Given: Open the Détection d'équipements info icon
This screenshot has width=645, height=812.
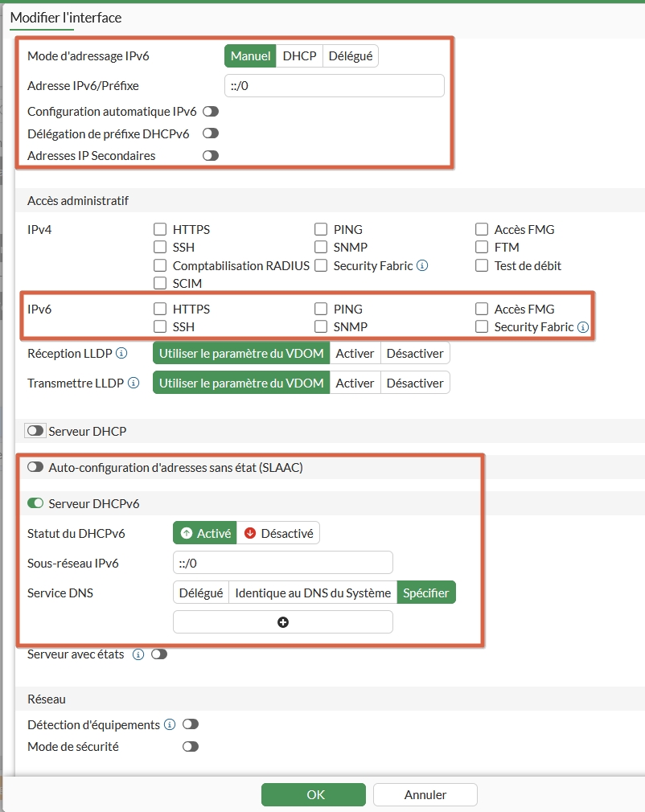Looking at the screenshot, I should [168, 724].
